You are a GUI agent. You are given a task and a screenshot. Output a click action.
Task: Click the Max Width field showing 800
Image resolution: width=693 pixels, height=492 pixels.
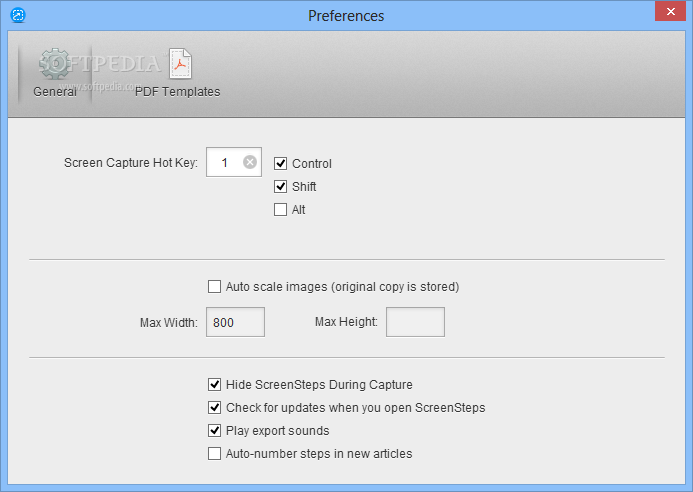click(235, 322)
